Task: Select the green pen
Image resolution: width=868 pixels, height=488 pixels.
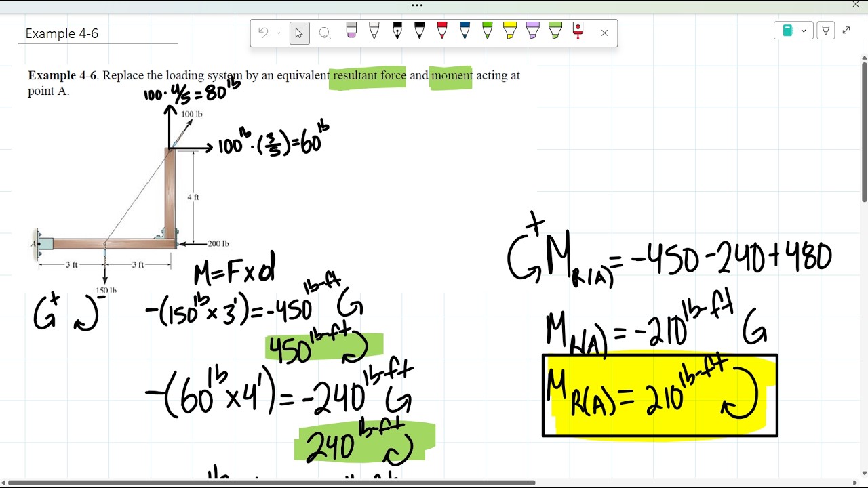Action: 487,31
